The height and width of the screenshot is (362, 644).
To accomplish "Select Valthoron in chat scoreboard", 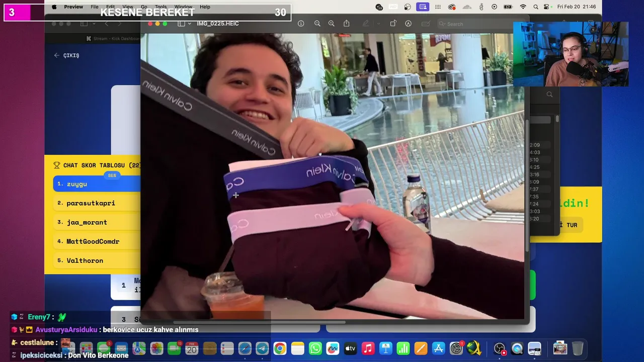I will (97, 260).
